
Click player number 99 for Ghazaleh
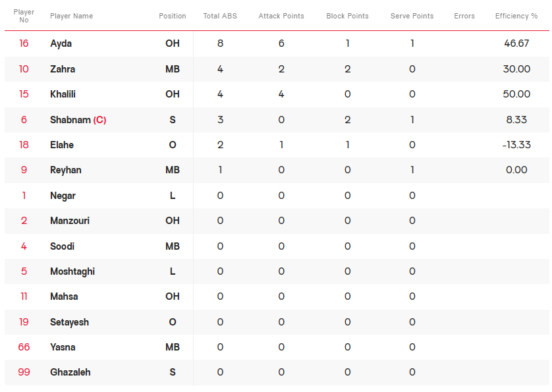click(x=24, y=372)
